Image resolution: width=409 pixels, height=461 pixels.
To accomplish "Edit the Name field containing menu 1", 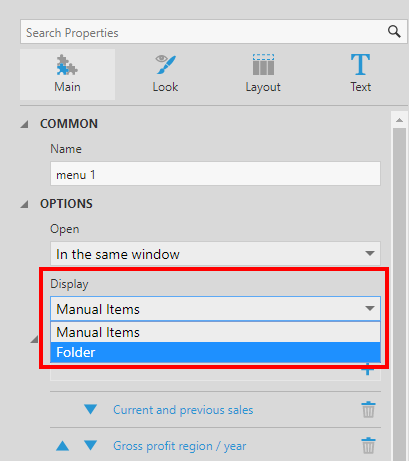I will 215,174.
